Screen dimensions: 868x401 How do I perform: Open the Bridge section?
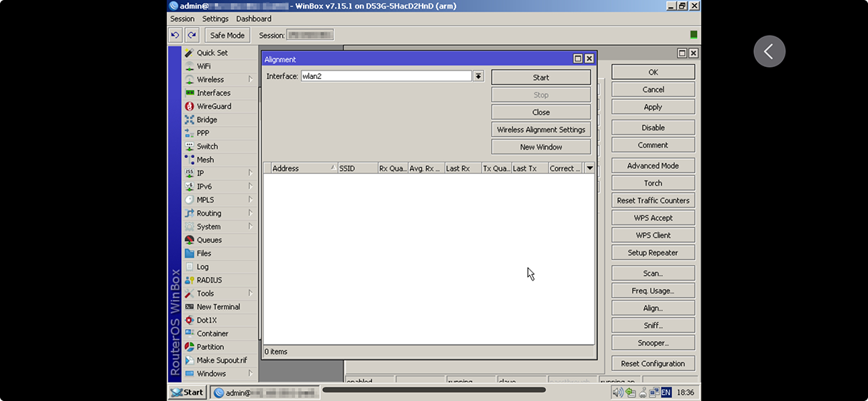pos(207,120)
